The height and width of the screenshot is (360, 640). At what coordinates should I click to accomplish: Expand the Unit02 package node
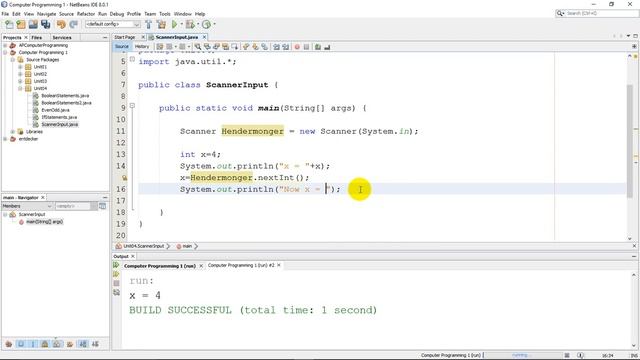coord(20,74)
